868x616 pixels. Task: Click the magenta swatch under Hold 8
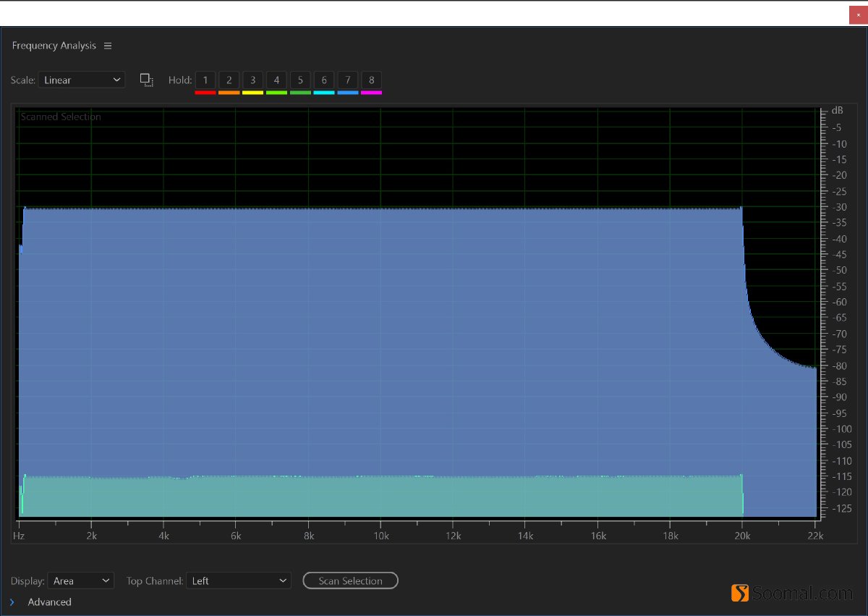click(x=371, y=92)
